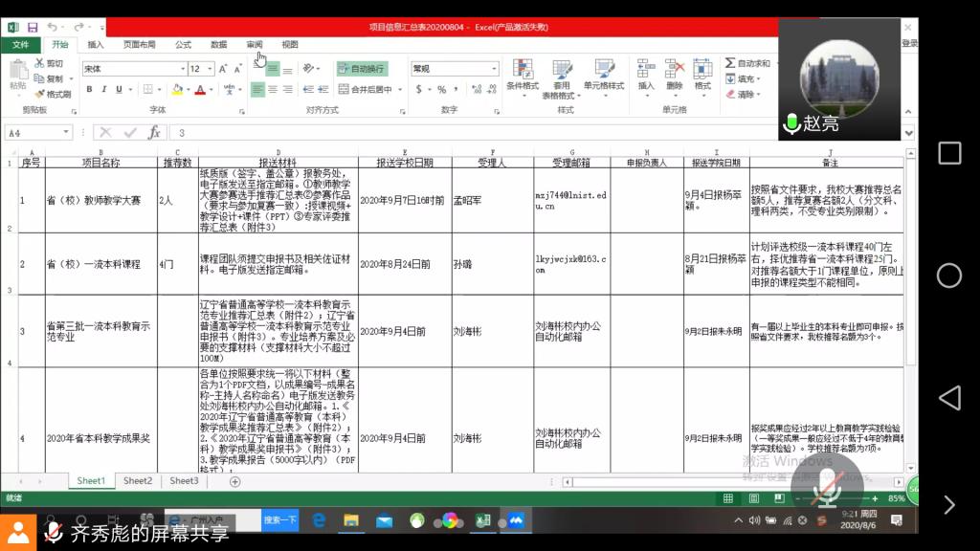Click the Redo arrow icon
Viewport: 980px width, 551px height.
78,27
